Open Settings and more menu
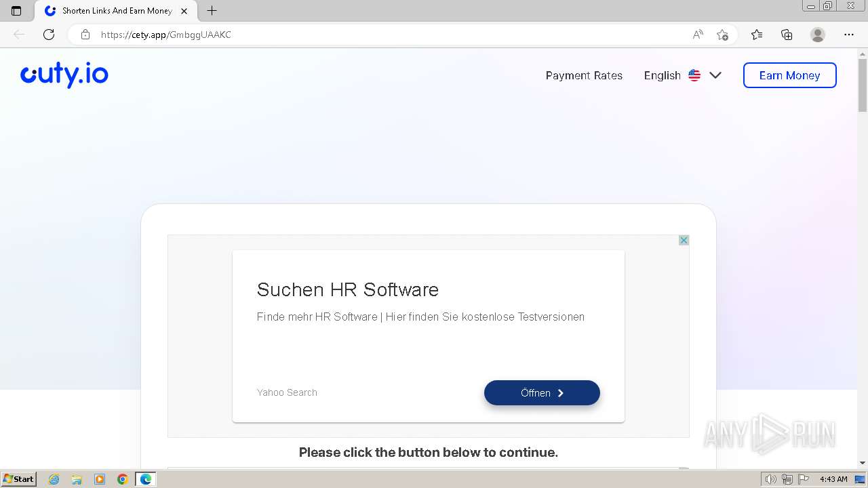The height and width of the screenshot is (488, 868). pos(849,35)
